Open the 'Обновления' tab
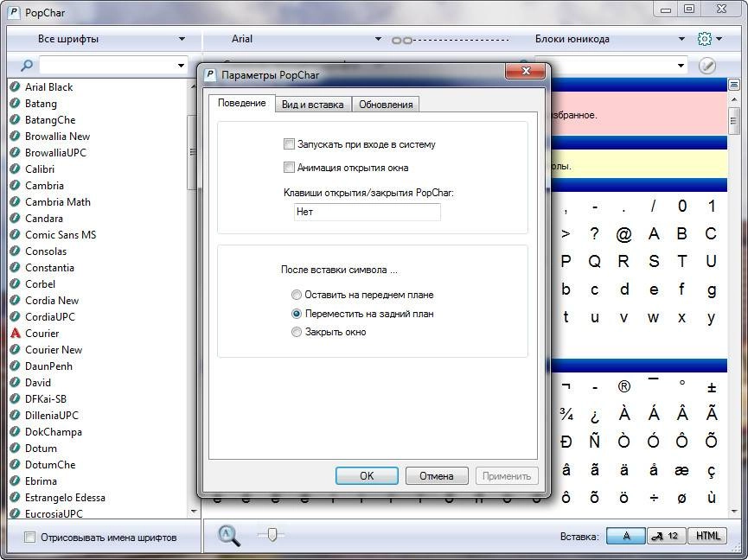The height and width of the screenshot is (560, 748). pyautogui.click(x=386, y=105)
